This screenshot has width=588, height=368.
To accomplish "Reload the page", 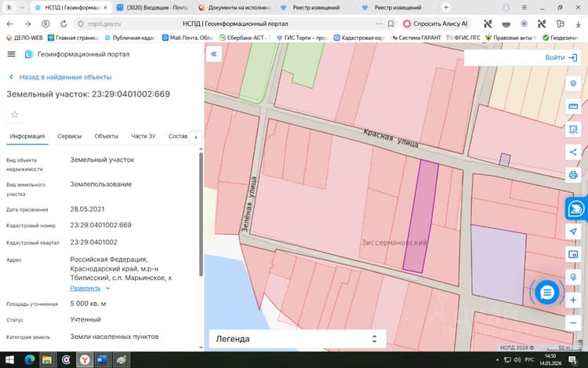I will pos(64,24).
